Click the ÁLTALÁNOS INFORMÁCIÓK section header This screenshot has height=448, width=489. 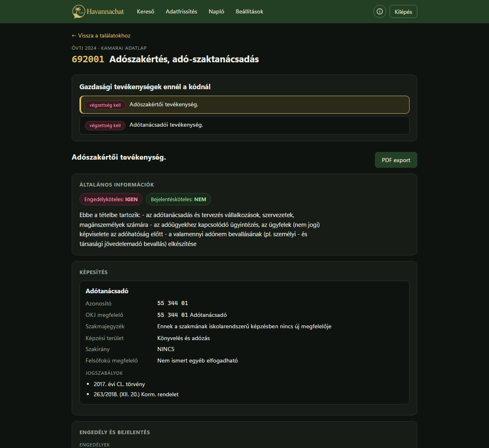117,184
